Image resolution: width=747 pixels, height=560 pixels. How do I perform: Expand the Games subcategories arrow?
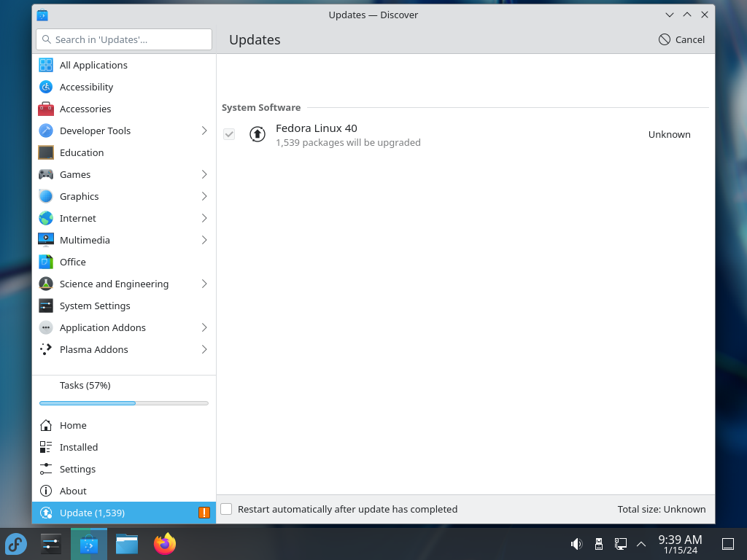click(204, 175)
